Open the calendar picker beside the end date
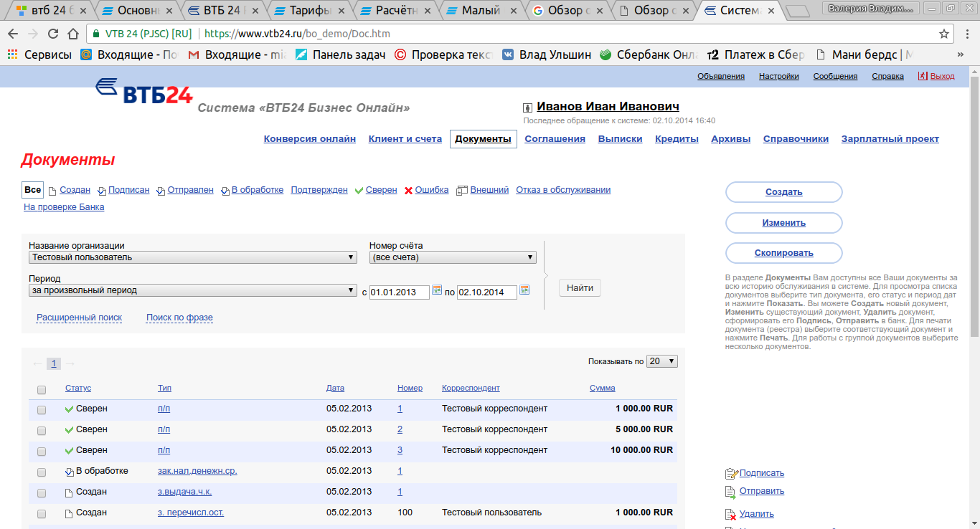 coord(524,290)
